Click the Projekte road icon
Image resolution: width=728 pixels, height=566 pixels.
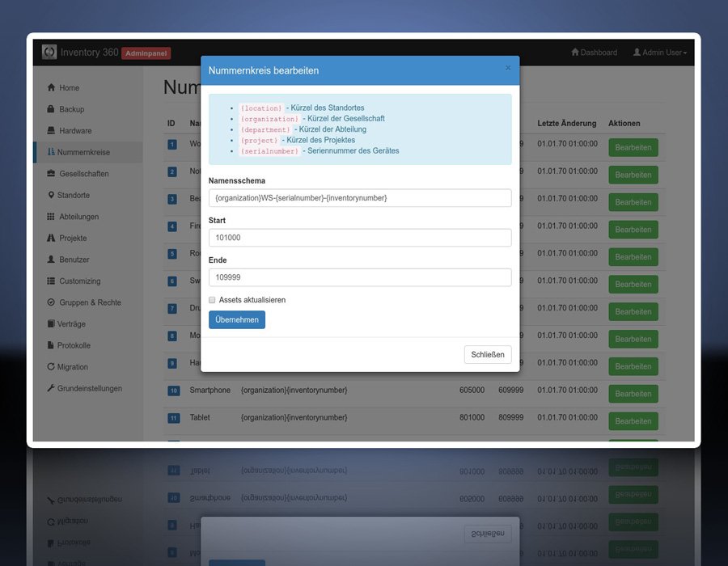(x=51, y=238)
